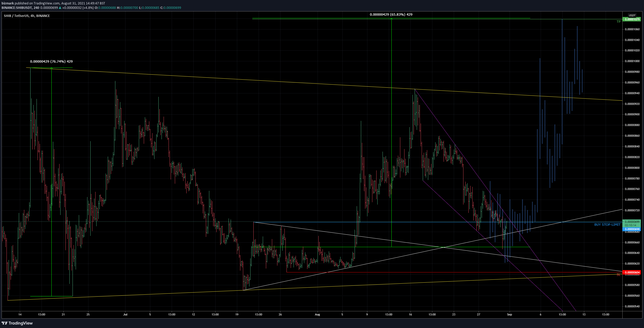
Task: Click the Sep label on the time axis
Action: click(510, 314)
